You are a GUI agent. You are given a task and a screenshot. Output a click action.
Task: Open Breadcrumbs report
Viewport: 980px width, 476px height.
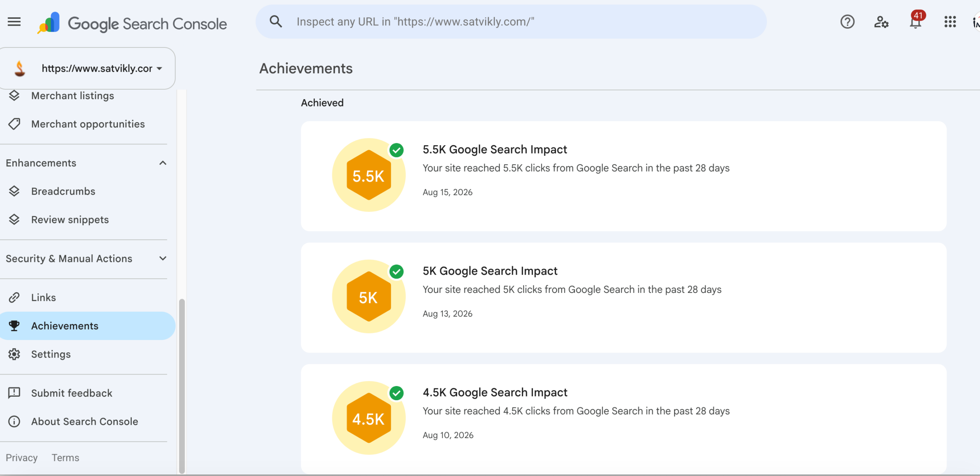click(x=63, y=191)
